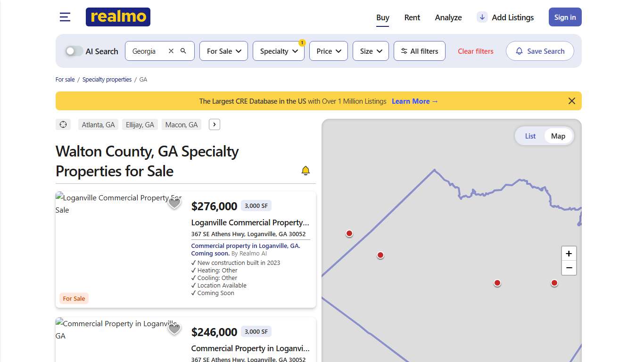
Task: Click the Add Listings upload icon
Action: [482, 17]
